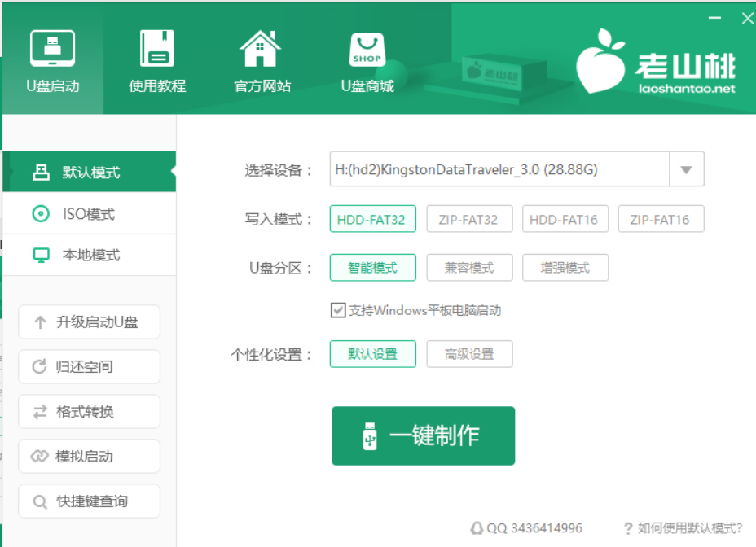Select ZIP-FAT32 write mode
This screenshot has height=547, width=756.
(469, 218)
